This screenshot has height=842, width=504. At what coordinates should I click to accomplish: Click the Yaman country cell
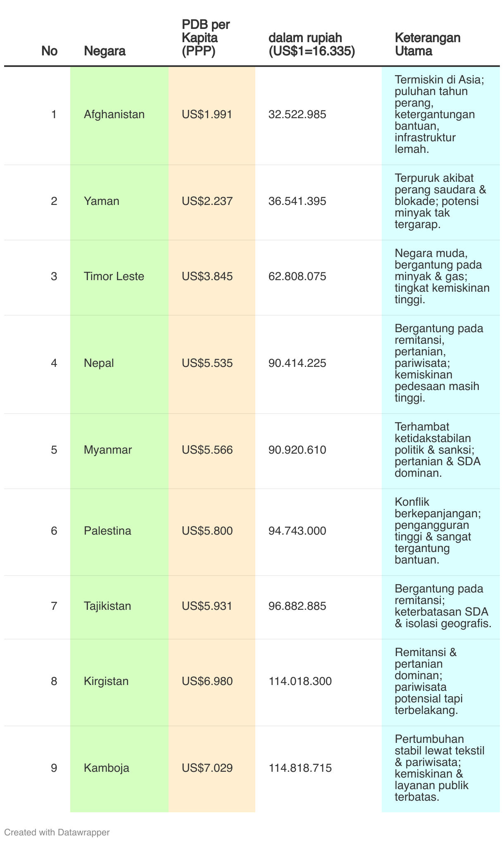[119, 202]
